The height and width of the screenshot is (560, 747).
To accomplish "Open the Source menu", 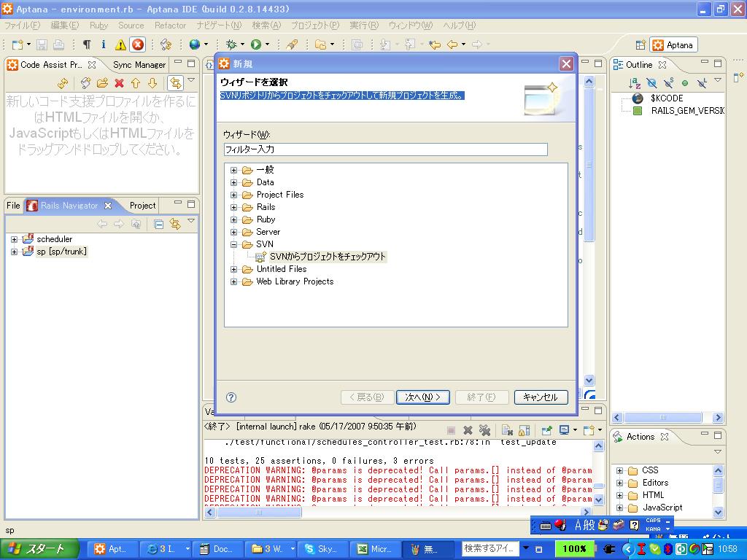I will 131,26.
